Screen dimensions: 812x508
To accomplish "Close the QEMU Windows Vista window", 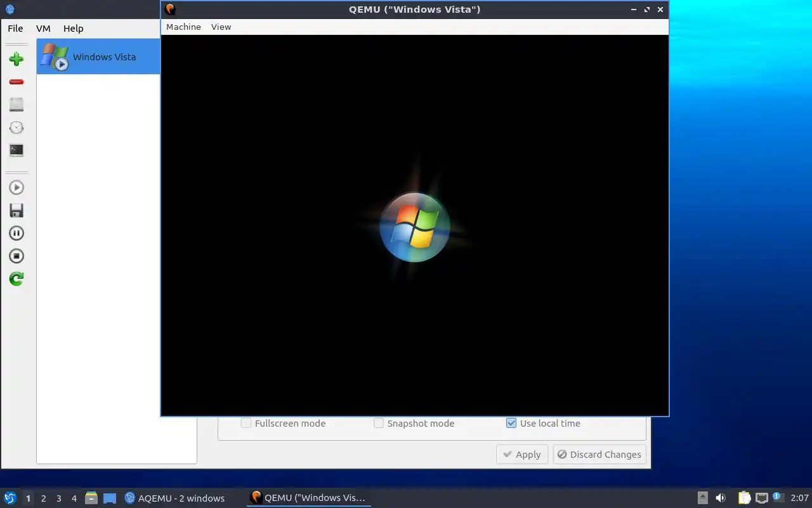I will [660, 10].
